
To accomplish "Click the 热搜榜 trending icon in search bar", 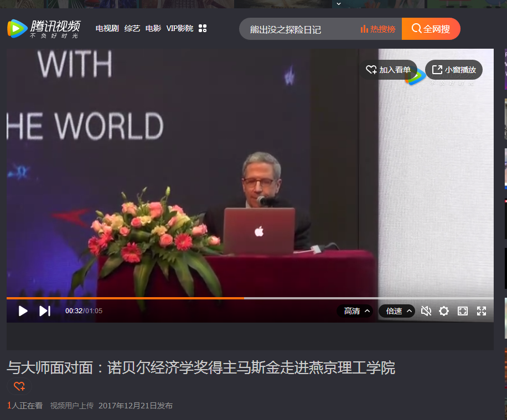I will 377,29.
